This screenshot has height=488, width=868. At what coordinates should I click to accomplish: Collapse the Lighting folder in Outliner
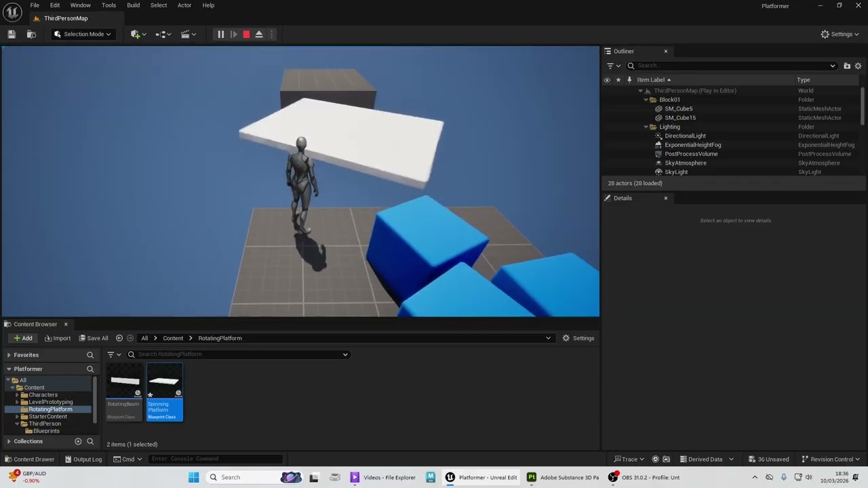pos(646,127)
